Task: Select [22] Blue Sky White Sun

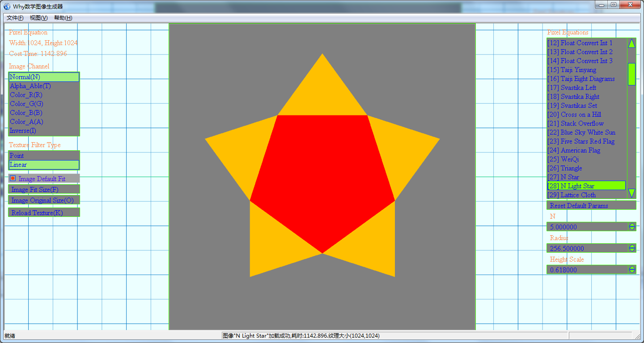Action: tap(586, 132)
